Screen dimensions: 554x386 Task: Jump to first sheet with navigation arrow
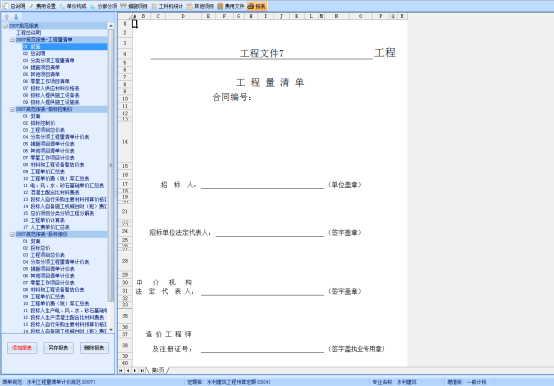tap(121, 370)
